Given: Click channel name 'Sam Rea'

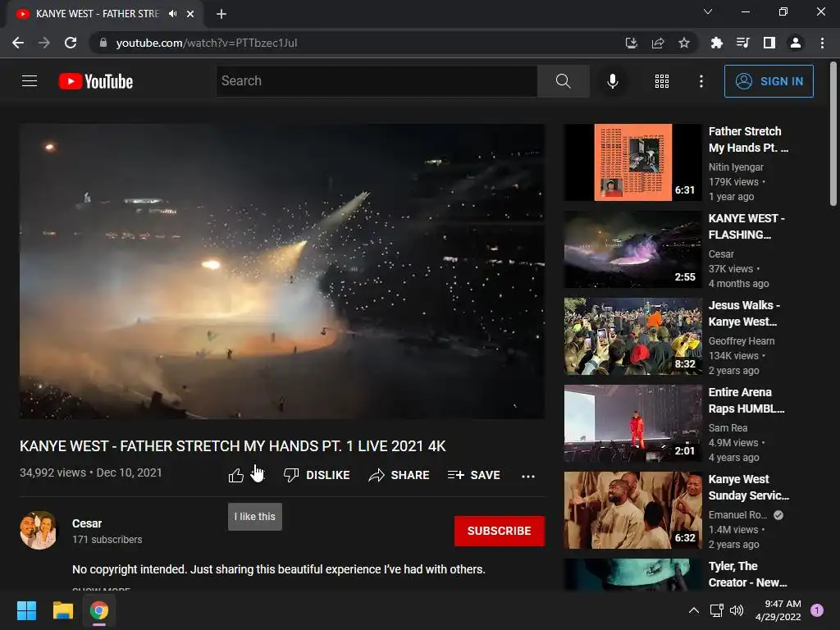Looking at the screenshot, I should [x=728, y=428].
